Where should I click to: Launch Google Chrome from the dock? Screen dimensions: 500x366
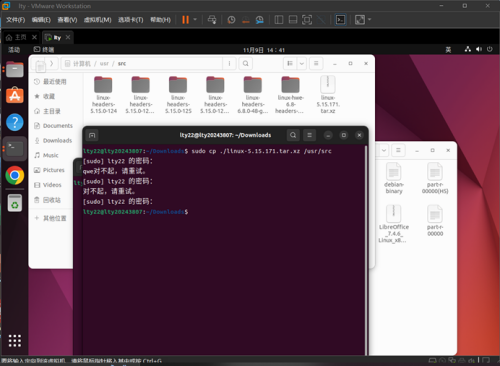(15, 175)
